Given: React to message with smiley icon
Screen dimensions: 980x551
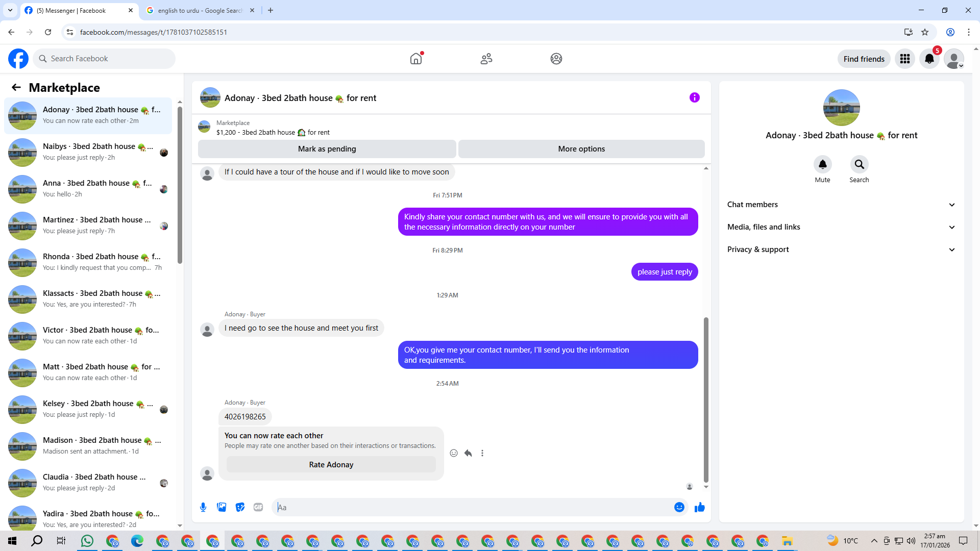Looking at the screenshot, I should coord(454,453).
